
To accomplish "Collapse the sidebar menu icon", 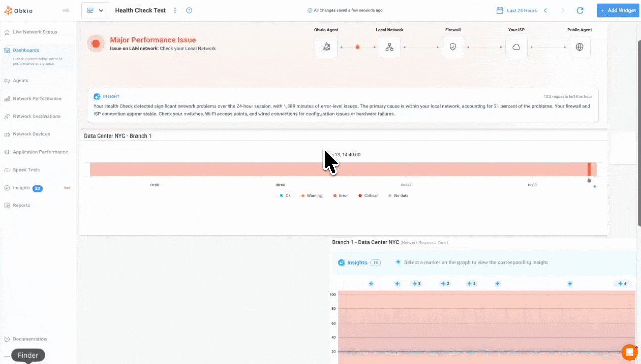I will coord(66,11).
